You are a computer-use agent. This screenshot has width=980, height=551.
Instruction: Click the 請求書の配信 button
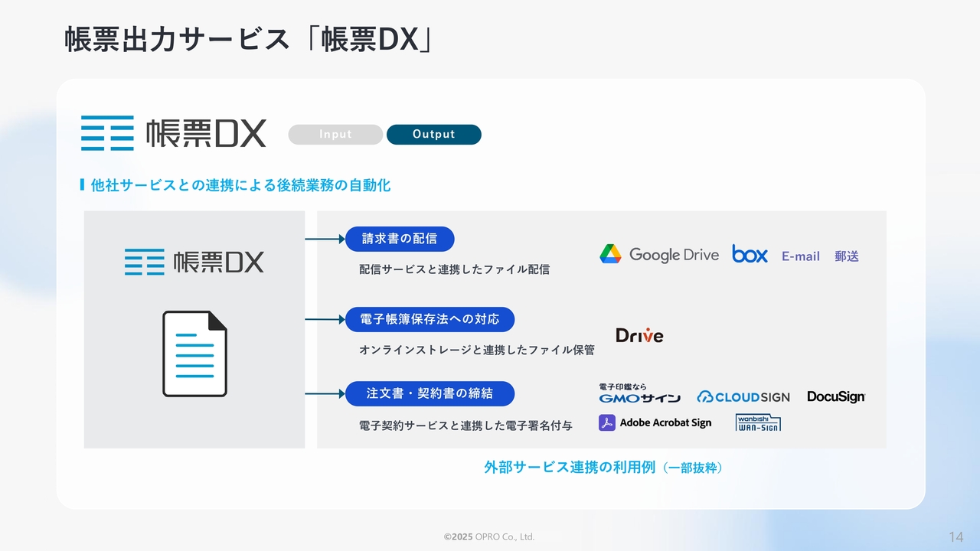[x=400, y=239]
